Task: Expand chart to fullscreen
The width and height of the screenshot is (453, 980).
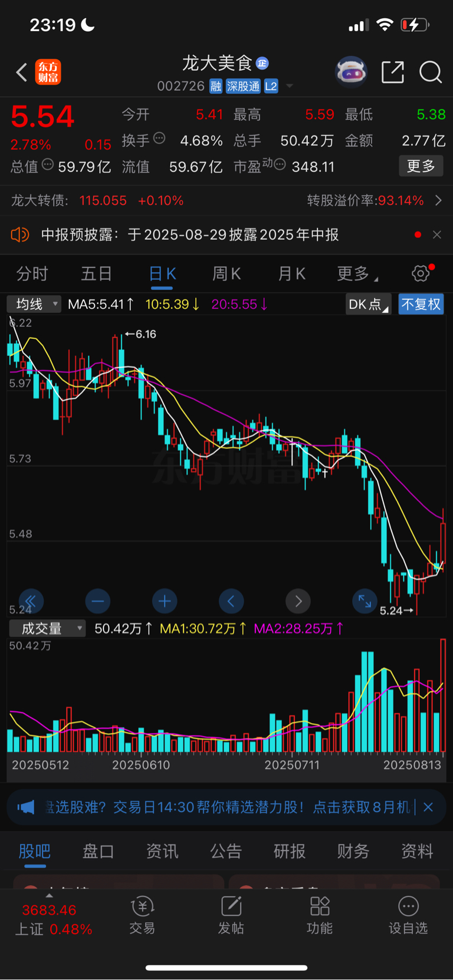Action: click(x=365, y=601)
